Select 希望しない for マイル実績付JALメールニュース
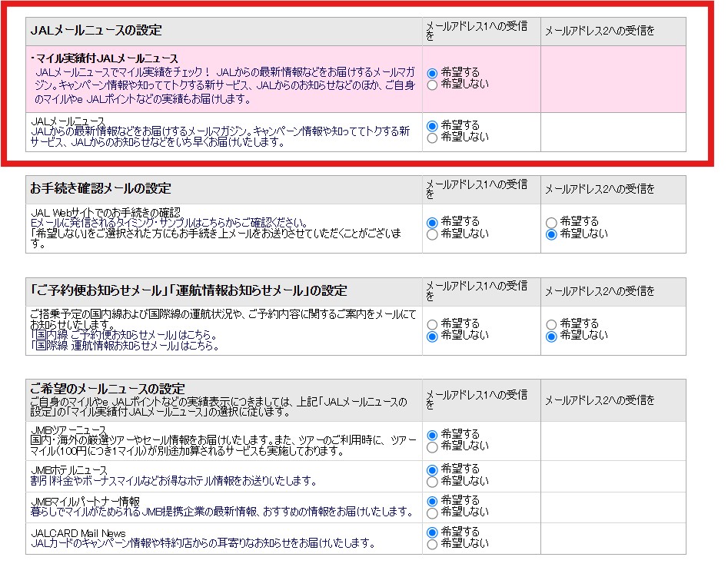Screen dimensions: 728x567 pyautogui.click(x=432, y=85)
